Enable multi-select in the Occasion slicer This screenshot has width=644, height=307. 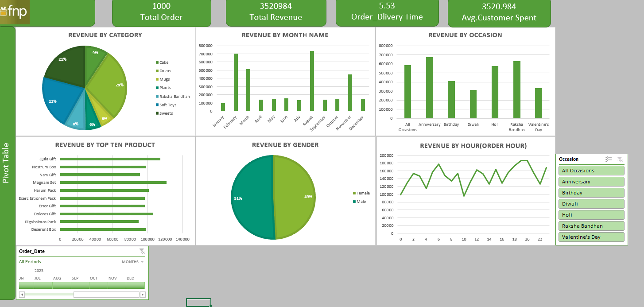[x=609, y=159]
